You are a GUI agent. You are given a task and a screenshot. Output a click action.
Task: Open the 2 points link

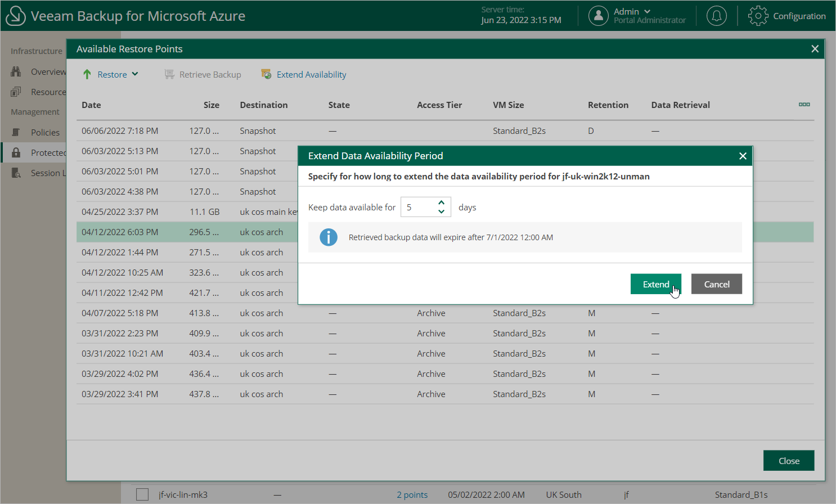[412, 494]
